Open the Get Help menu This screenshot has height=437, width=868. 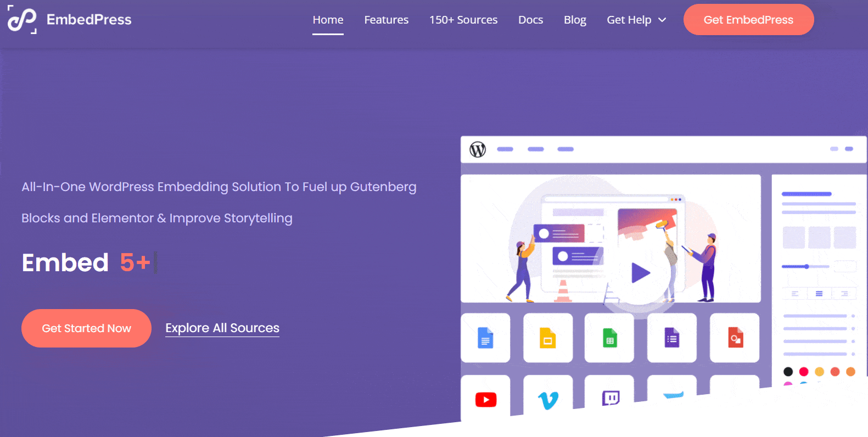pyautogui.click(x=629, y=20)
